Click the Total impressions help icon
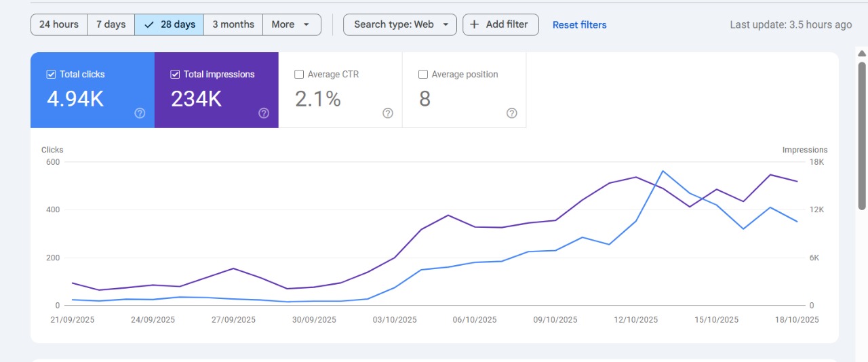 click(264, 113)
